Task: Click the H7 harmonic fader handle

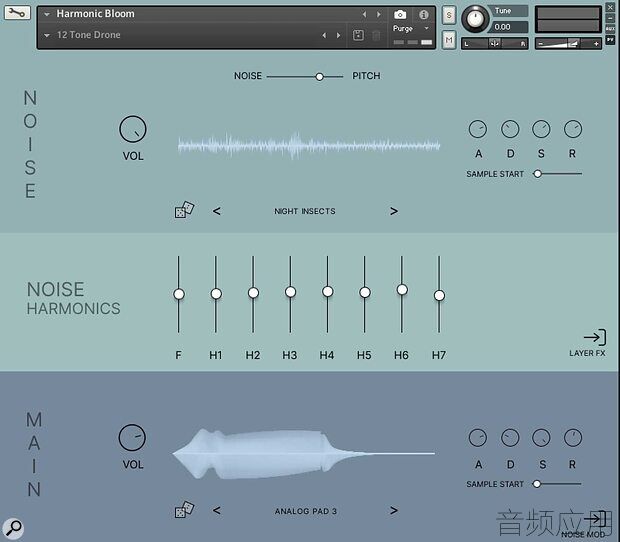Action: click(x=439, y=296)
